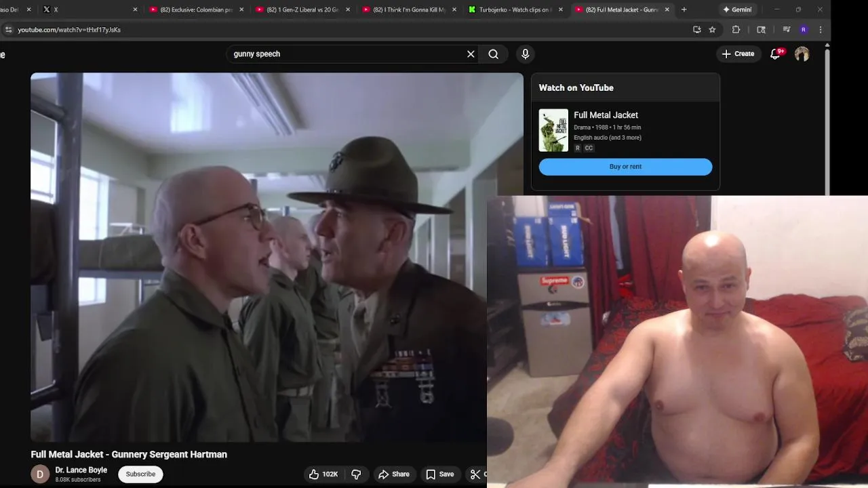Open YouTube notifications bell
This screenshot has height=488, width=868.
(775, 54)
